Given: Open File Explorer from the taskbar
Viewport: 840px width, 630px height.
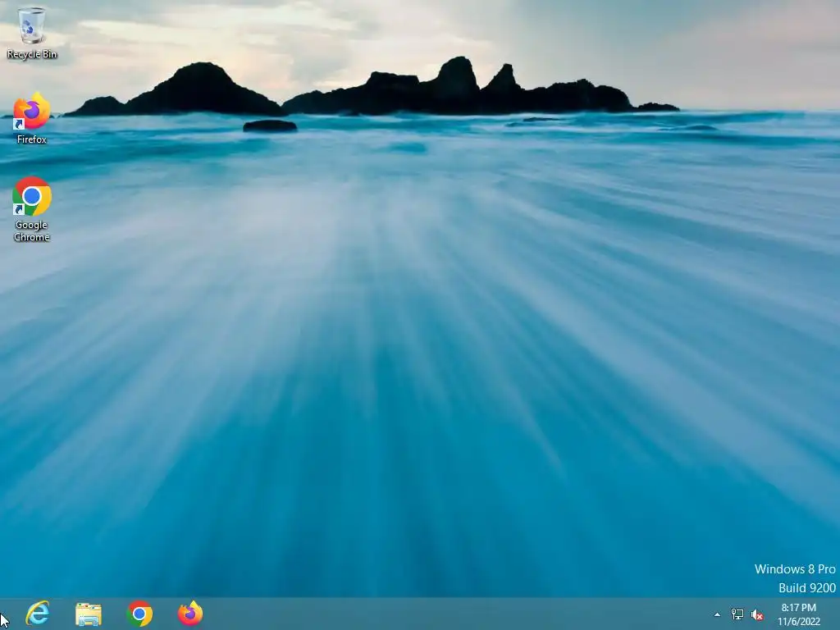Looking at the screenshot, I should [x=89, y=614].
